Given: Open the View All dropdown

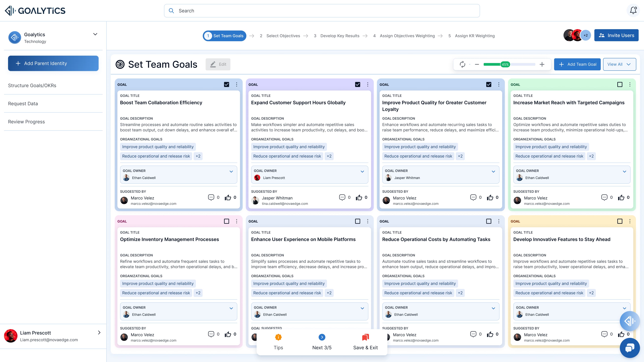Looking at the screenshot, I should coord(620,65).
